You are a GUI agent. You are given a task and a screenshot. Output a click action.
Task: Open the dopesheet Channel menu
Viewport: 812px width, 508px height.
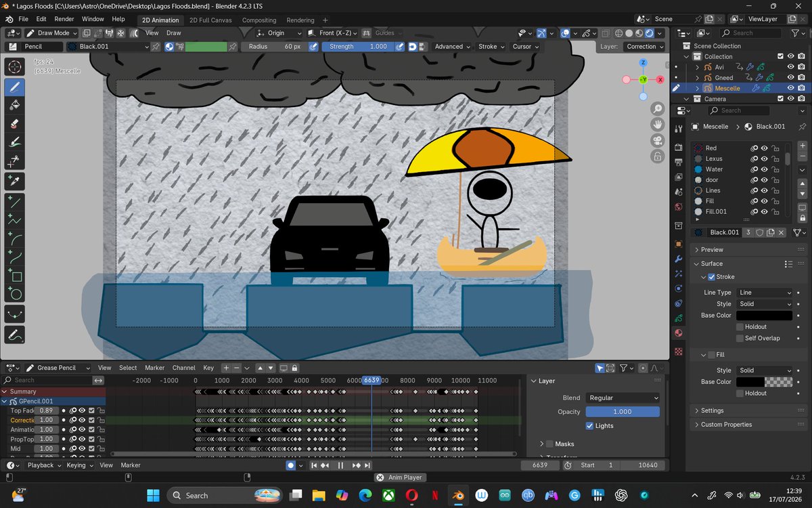tap(183, 368)
